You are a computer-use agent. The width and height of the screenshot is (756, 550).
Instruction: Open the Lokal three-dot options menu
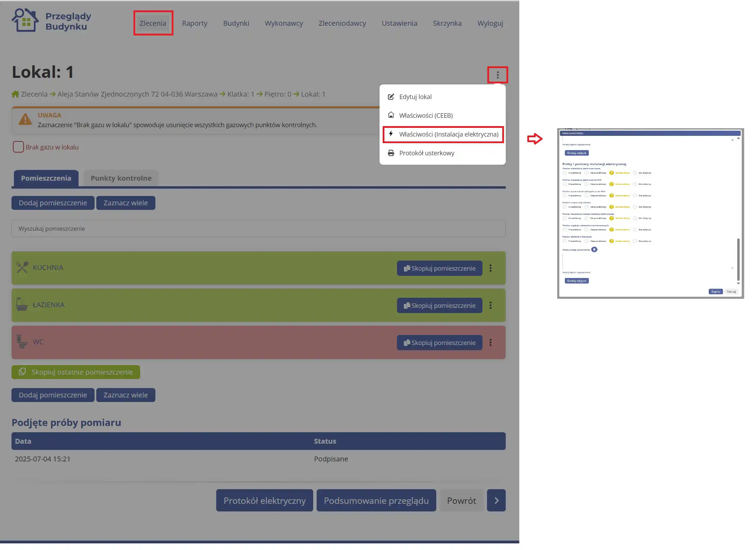[x=497, y=75]
